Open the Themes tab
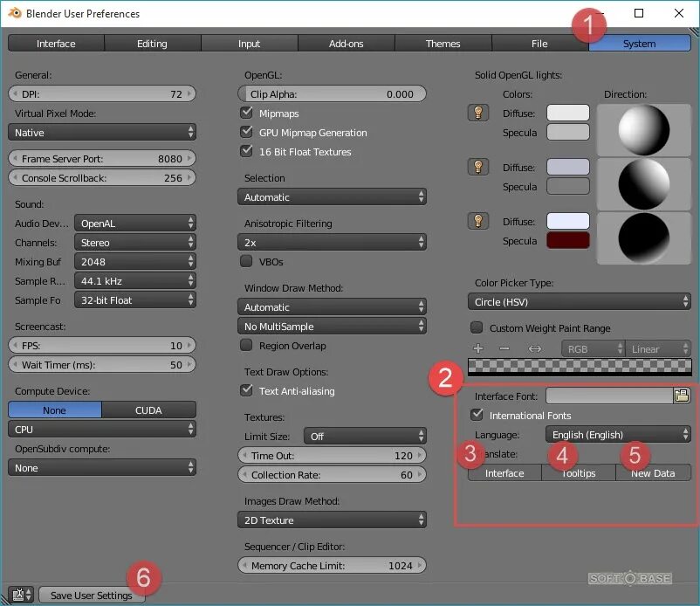700x606 pixels. pos(443,44)
